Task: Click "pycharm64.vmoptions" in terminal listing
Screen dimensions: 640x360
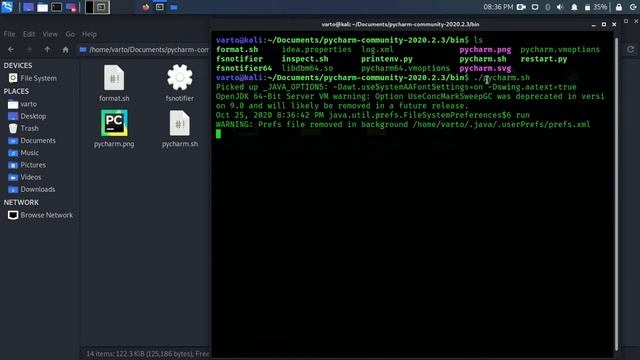Action: [x=405, y=69]
